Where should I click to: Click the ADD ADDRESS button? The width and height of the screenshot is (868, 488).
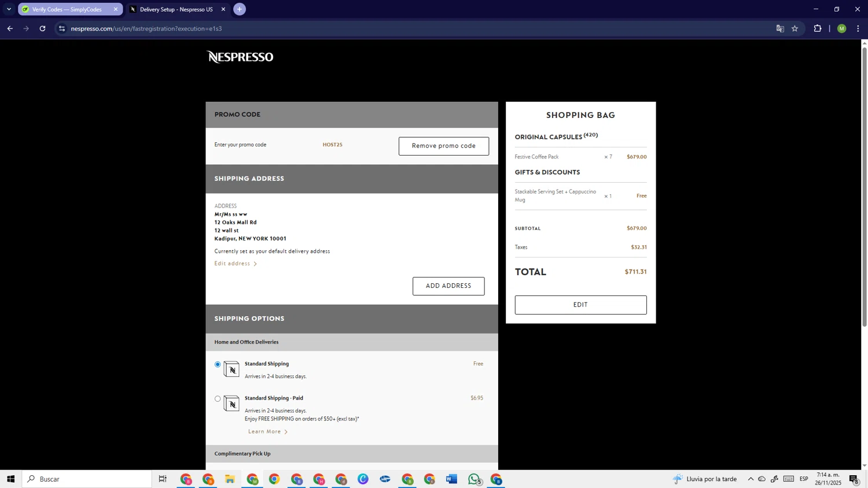click(448, 286)
